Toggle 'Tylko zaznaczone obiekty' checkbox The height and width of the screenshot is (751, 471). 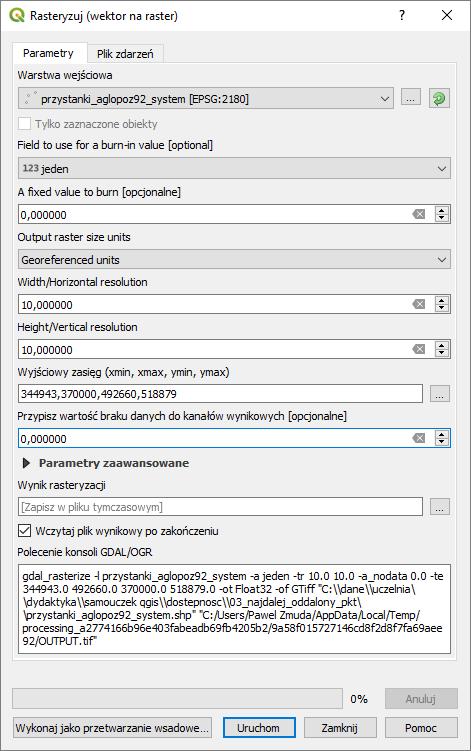[24, 124]
